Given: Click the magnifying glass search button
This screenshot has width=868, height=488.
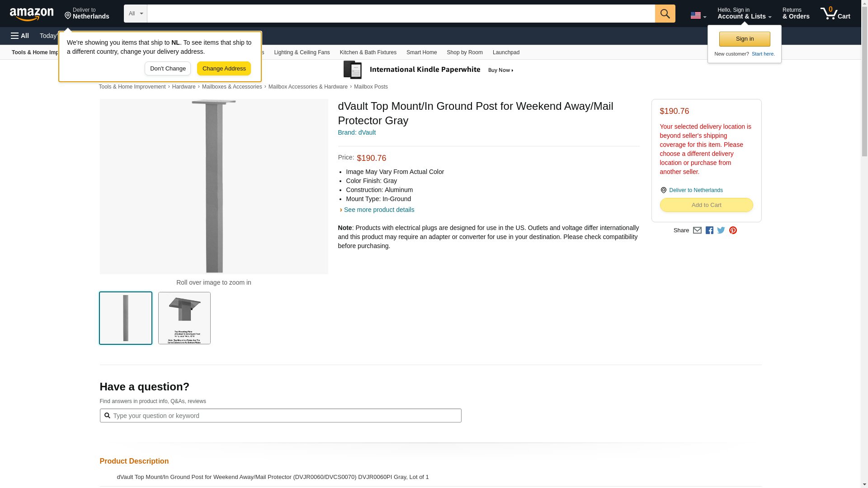Looking at the screenshot, I should tap(665, 14).
